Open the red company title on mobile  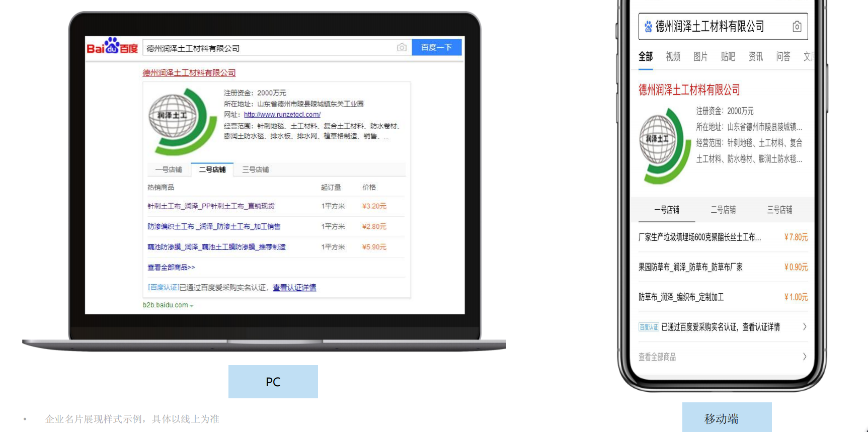pos(689,90)
